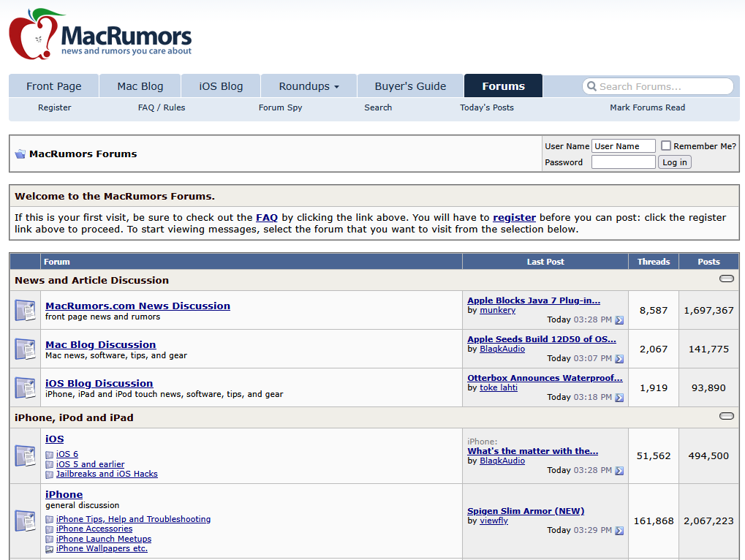Enable the Remember Me checkbox
This screenshot has width=745, height=560.
point(666,145)
